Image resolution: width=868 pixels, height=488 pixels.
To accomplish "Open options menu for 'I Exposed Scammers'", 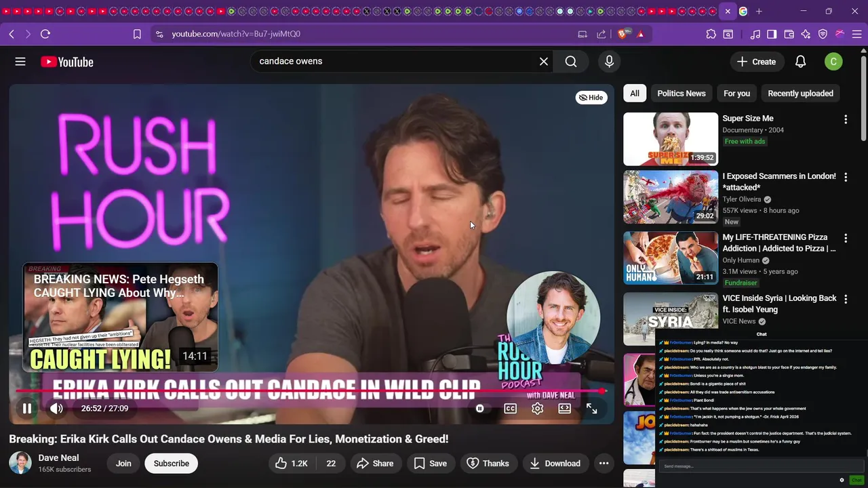I will 846,177.
